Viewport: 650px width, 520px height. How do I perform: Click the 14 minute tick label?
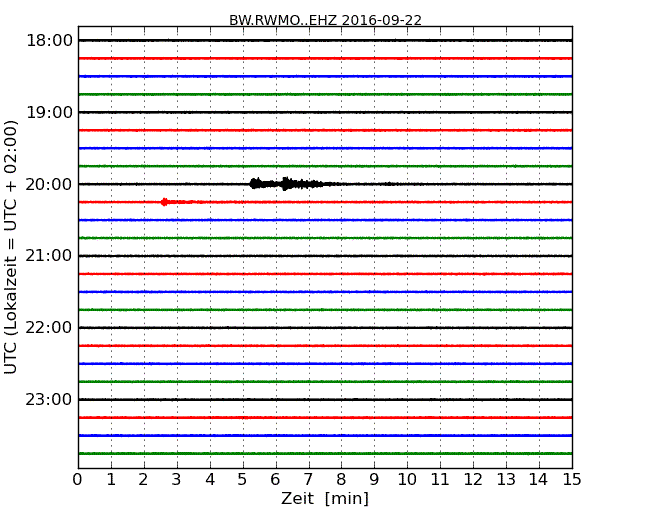539,479
